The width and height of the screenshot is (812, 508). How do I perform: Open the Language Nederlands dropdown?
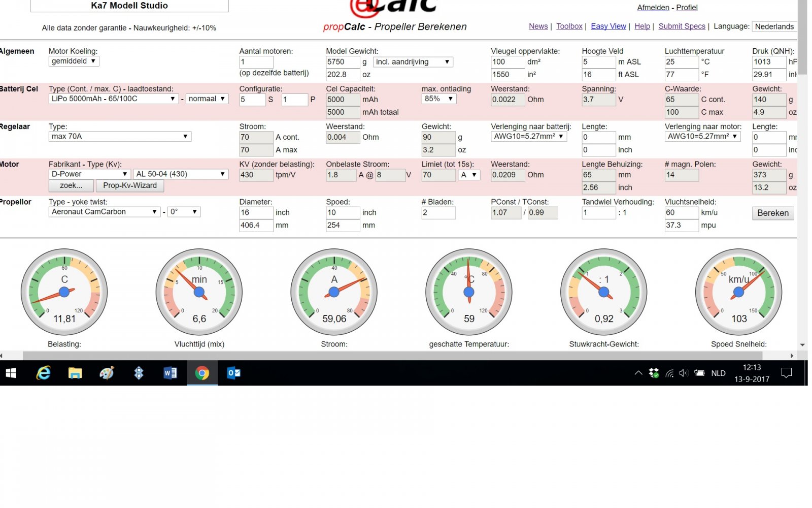tap(775, 26)
